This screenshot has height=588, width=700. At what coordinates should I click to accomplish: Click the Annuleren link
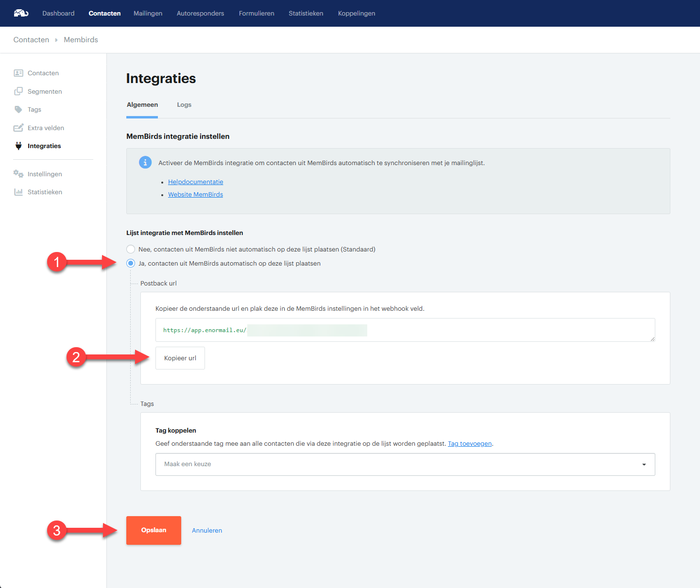coord(207,530)
